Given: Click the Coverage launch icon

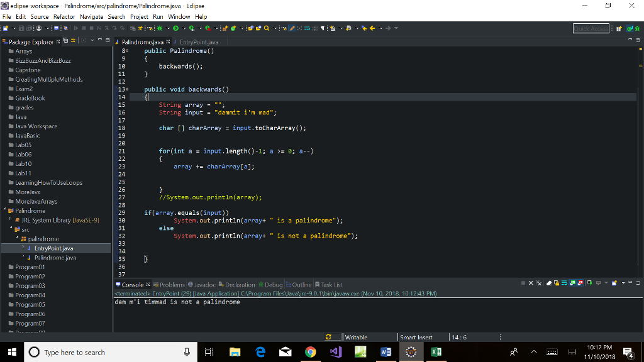Looking at the screenshot, I should click(192, 28).
